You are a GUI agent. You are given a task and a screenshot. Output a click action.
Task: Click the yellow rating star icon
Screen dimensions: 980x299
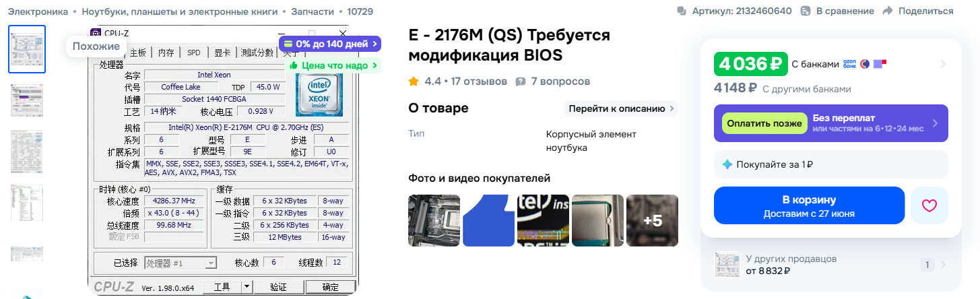(414, 81)
